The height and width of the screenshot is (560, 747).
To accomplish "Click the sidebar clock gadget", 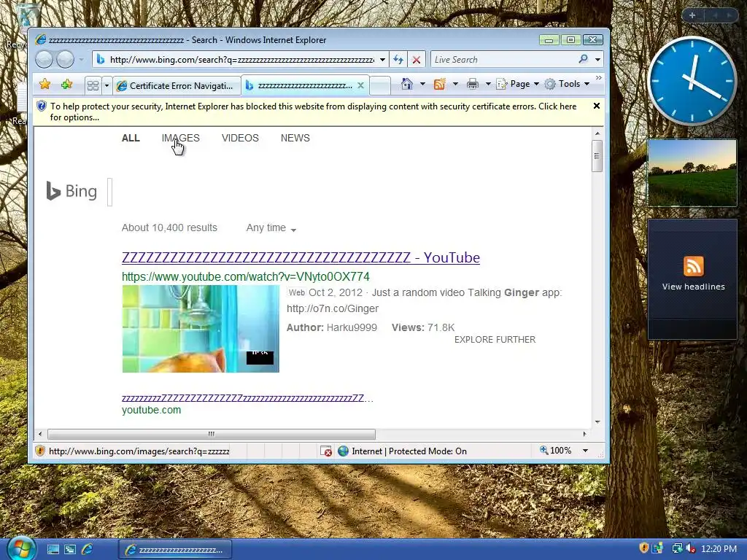I will pos(692,81).
